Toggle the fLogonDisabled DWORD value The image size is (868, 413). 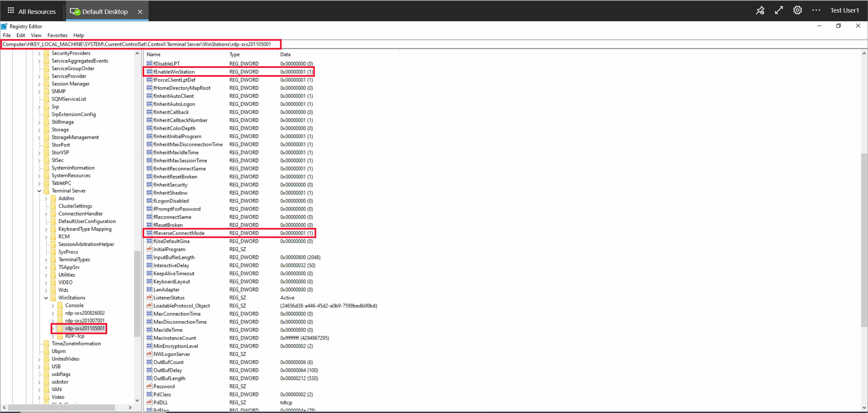171,201
